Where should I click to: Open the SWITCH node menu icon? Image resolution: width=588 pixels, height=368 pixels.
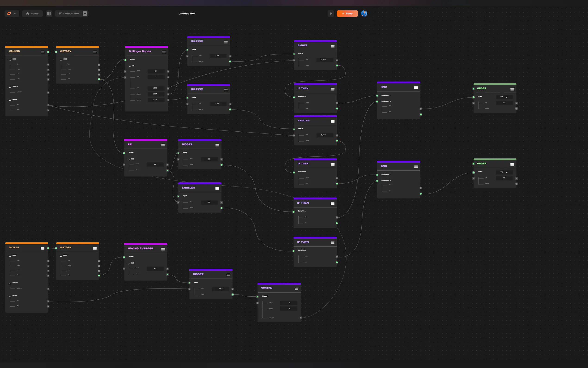pyautogui.click(x=296, y=289)
